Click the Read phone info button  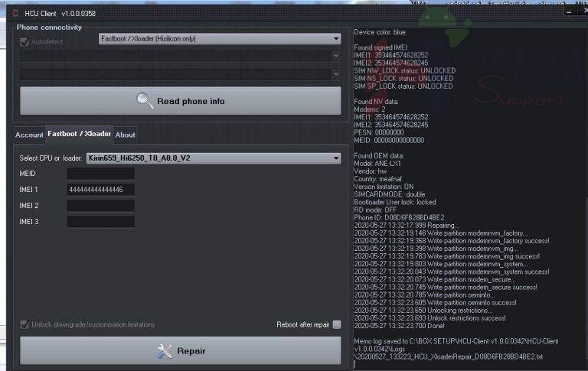click(181, 101)
